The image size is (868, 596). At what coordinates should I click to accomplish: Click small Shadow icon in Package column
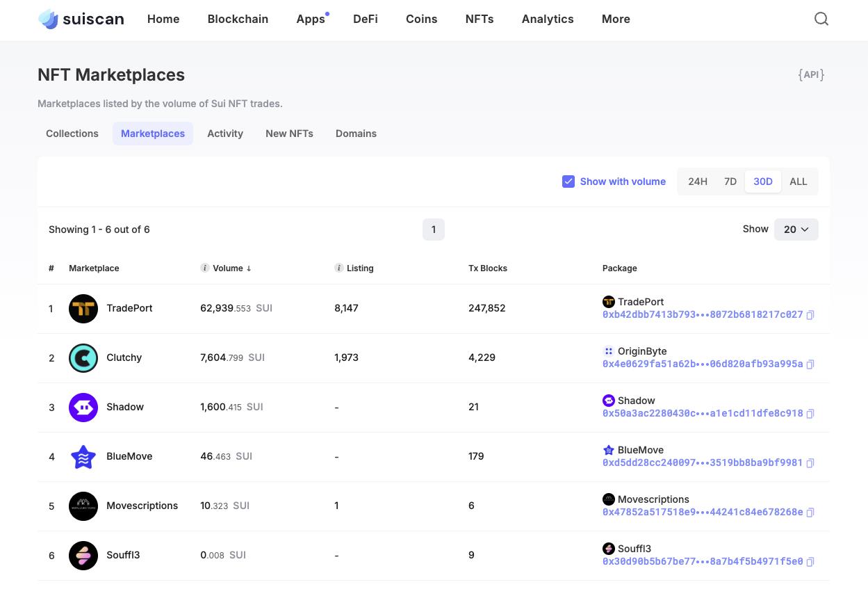(x=609, y=401)
